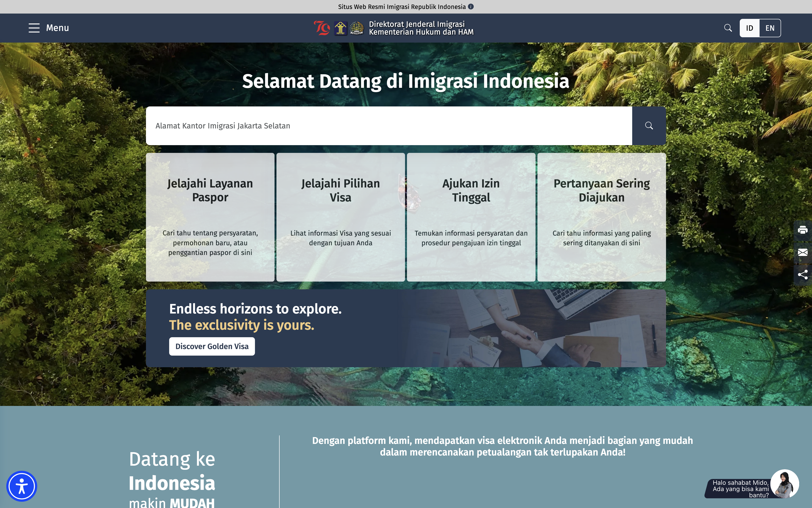The image size is (812, 508).
Task: Submit search with the large magnifier button
Action: coord(649,126)
